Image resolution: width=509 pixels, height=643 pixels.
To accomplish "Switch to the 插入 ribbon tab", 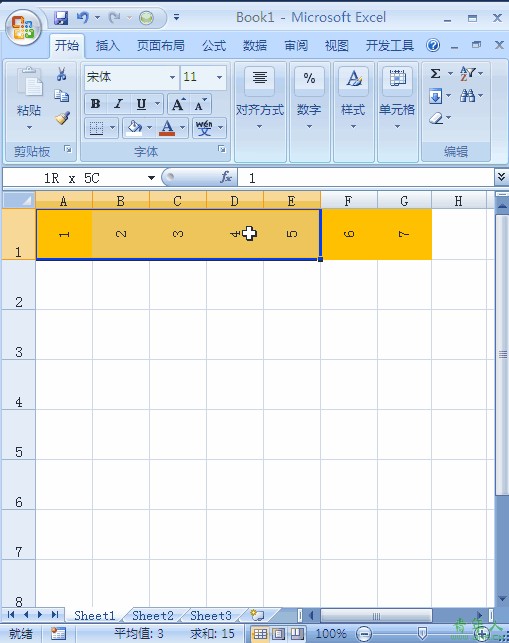I will pos(107,46).
